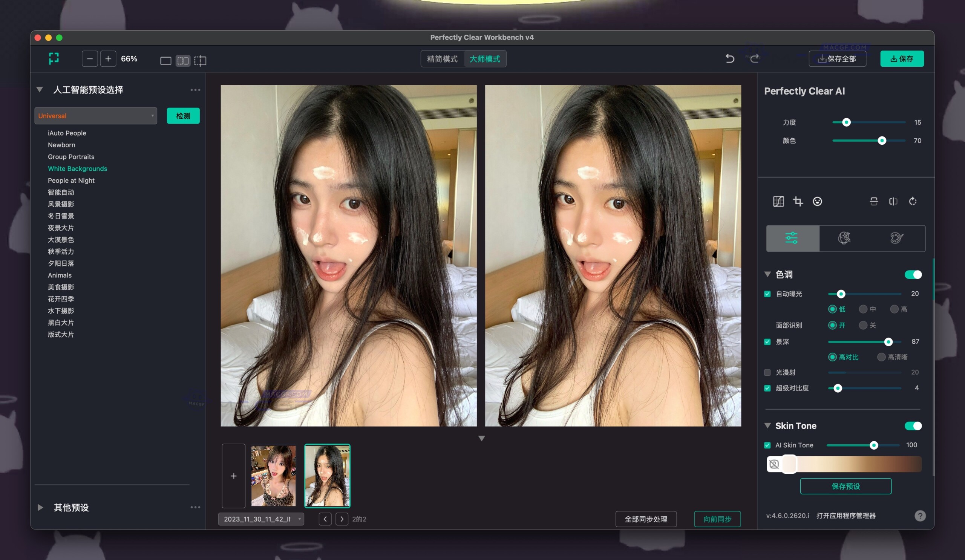The height and width of the screenshot is (560, 965).
Task: Click the 检测 detect button
Action: [183, 116]
